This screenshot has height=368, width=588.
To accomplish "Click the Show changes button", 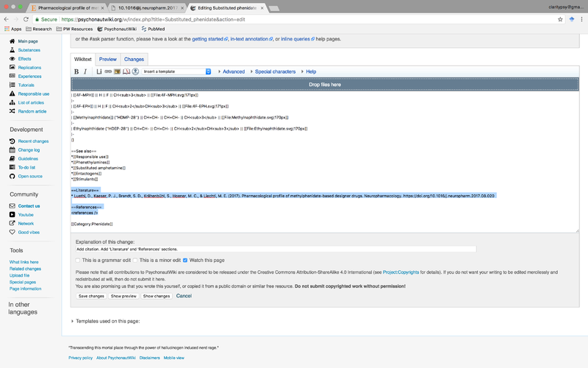I will coord(157,296).
